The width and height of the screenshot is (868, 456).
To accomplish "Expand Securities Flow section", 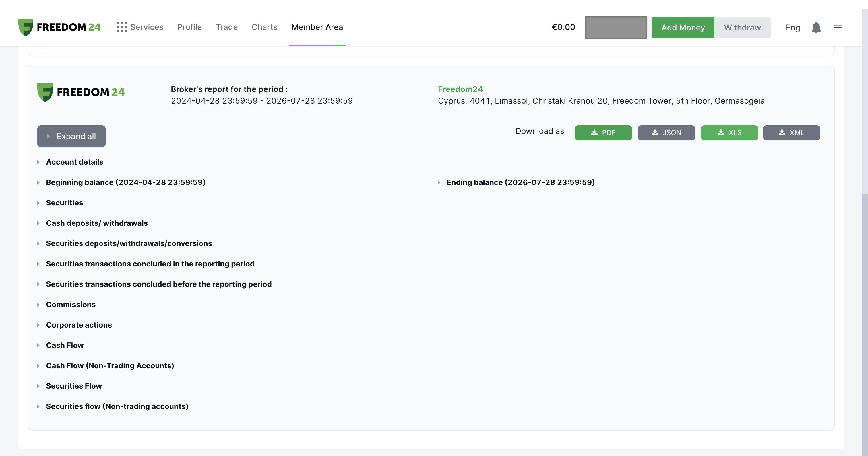I will 74,386.
